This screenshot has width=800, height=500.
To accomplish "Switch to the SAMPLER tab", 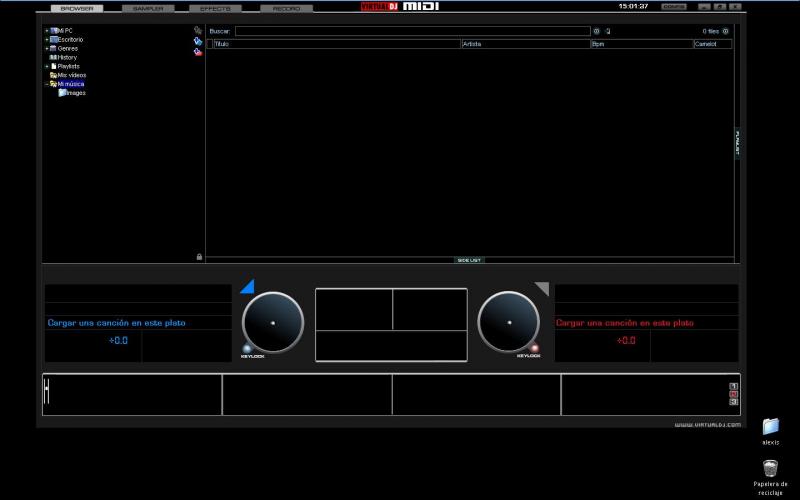I will coord(148,8).
